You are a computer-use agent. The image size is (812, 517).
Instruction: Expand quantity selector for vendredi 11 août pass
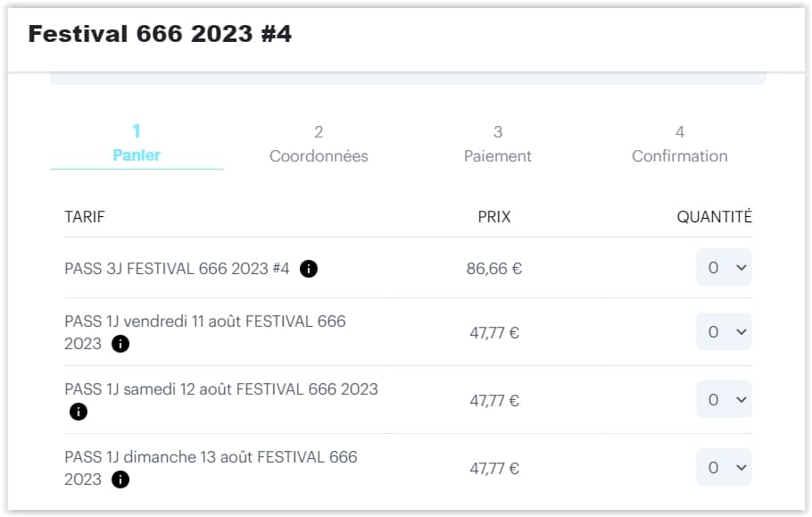[x=724, y=331]
